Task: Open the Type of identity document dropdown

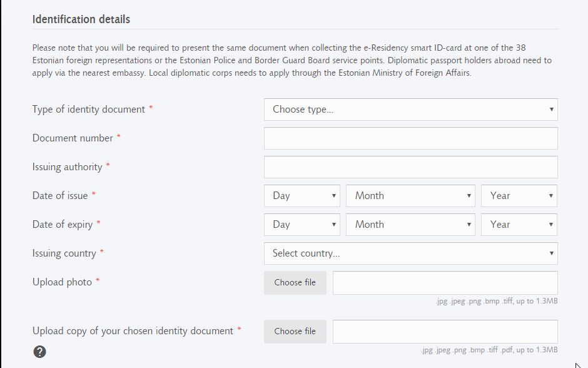Action: pos(410,110)
